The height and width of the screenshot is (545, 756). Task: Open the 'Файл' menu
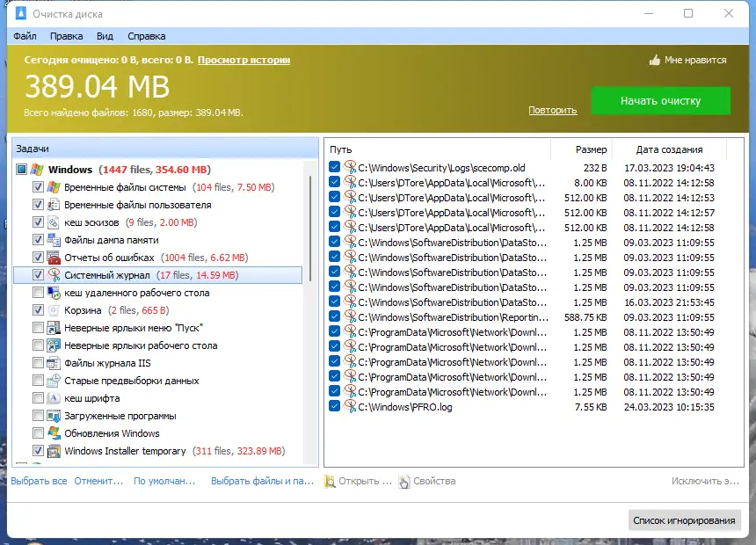pyautogui.click(x=25, y=36)
